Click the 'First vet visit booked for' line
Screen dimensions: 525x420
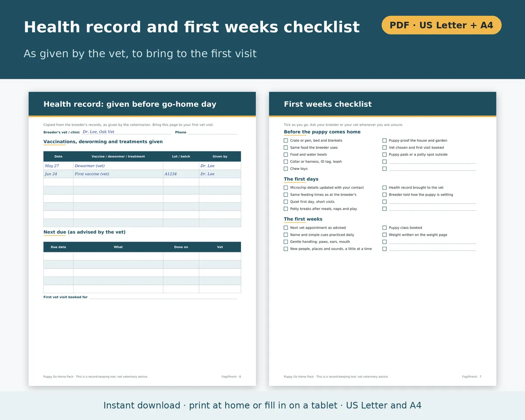coord(163,297)
